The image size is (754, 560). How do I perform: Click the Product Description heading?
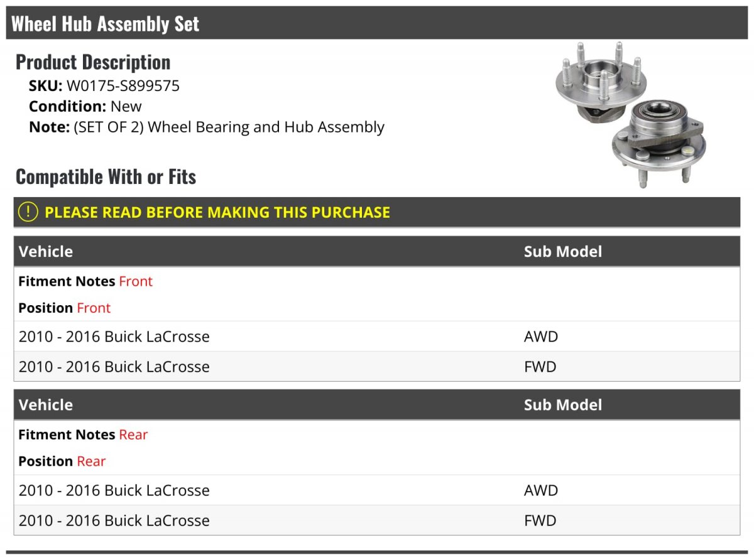click(93, 62)
